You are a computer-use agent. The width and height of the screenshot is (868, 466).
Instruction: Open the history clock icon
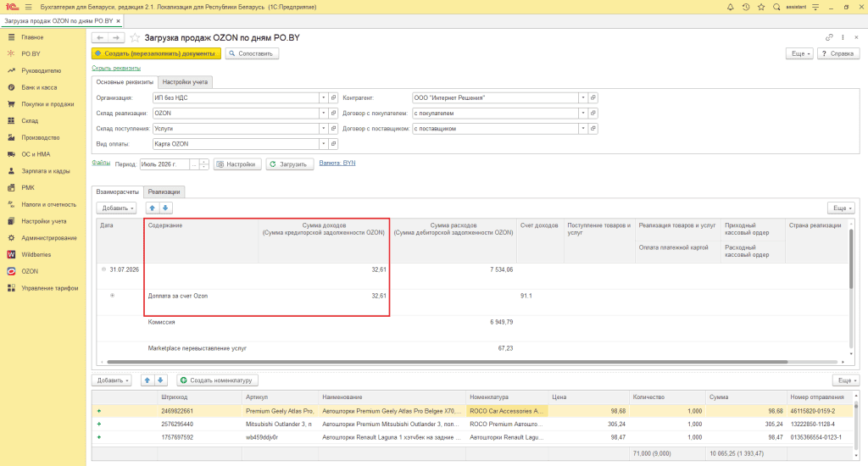tap(746, 7)
